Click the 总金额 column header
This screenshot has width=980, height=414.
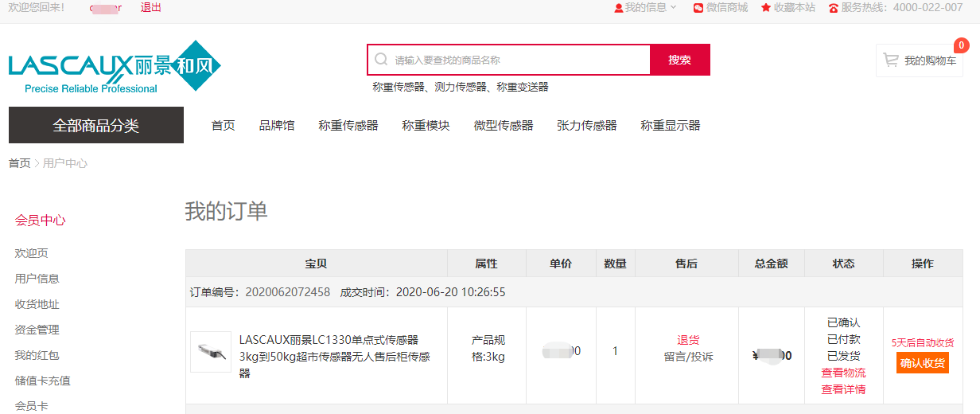771,264
